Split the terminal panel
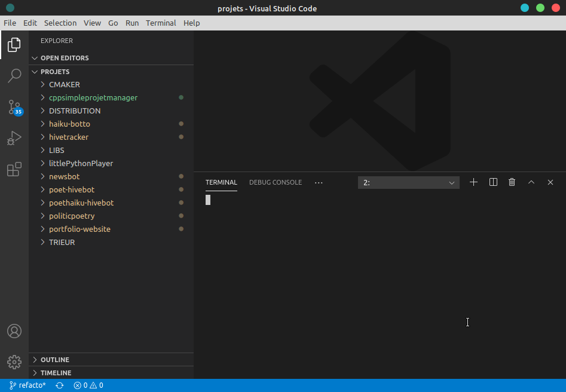Viewport: 566px width, 392px height. [x=493, y=182]
